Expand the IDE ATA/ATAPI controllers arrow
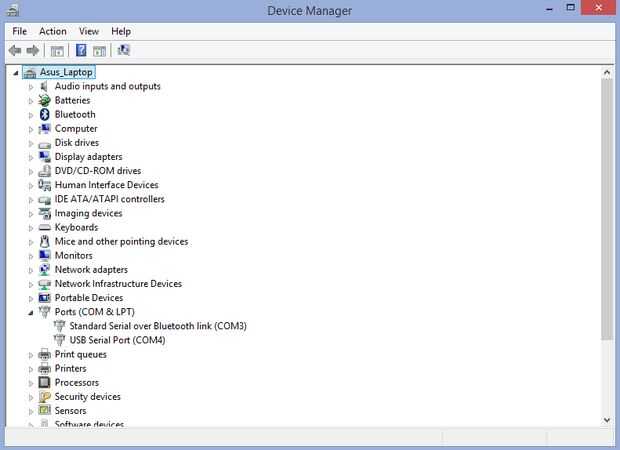This screenshot has width=620, height=450. click(x=31, y=200)
